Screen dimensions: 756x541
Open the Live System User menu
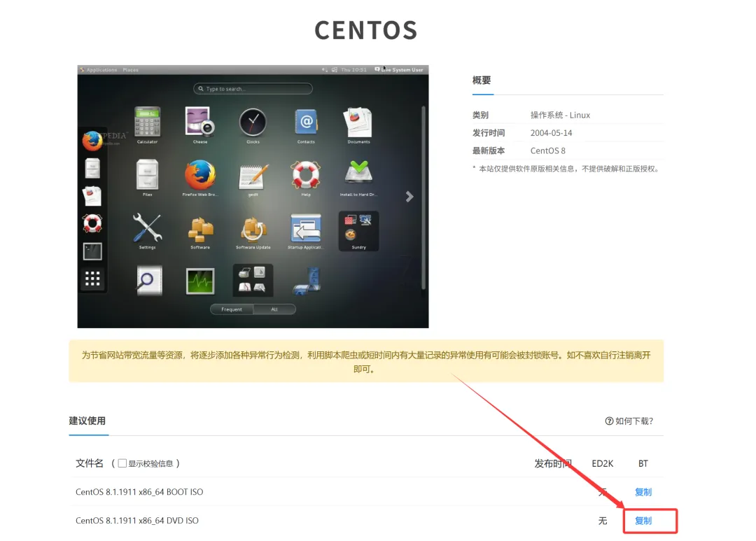pyautogui.click(x=399, y=70)
